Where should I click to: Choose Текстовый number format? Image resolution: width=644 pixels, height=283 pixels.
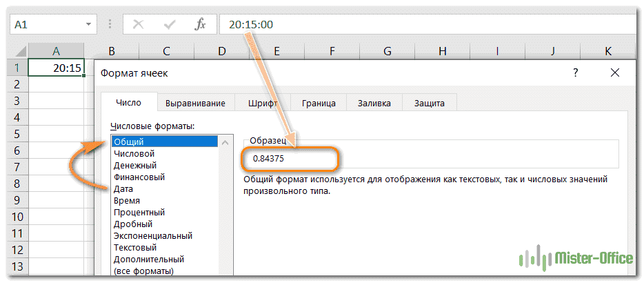[x=135, y=247]
